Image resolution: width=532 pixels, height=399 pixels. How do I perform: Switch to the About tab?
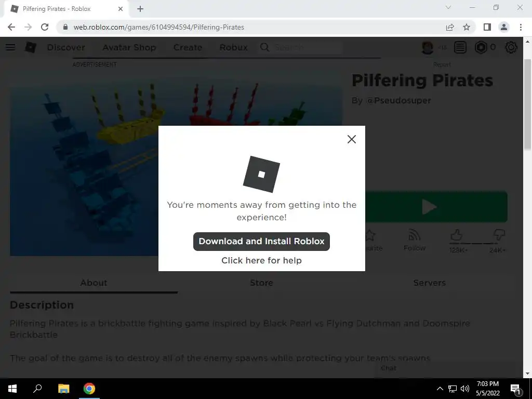coord(94,283)
